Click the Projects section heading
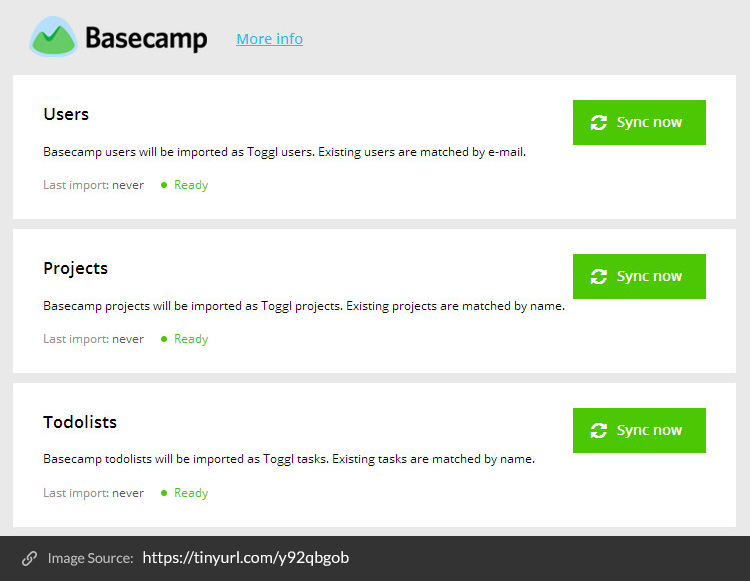 pos(76,269)
